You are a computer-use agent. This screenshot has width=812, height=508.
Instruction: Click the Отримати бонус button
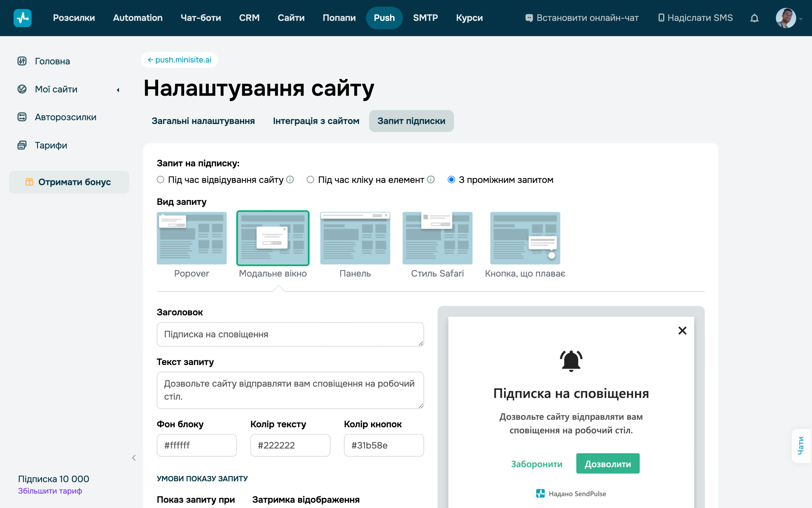pyautogui.click(x=69, y=182)
